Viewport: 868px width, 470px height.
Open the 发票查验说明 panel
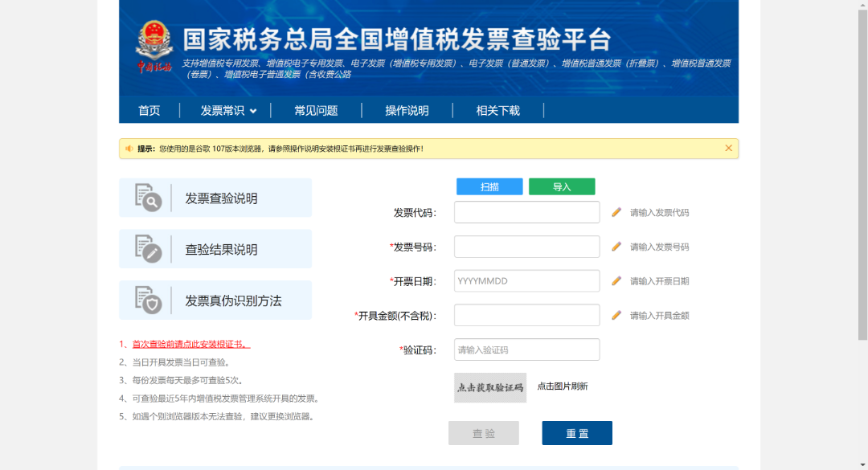coord(215,198)
